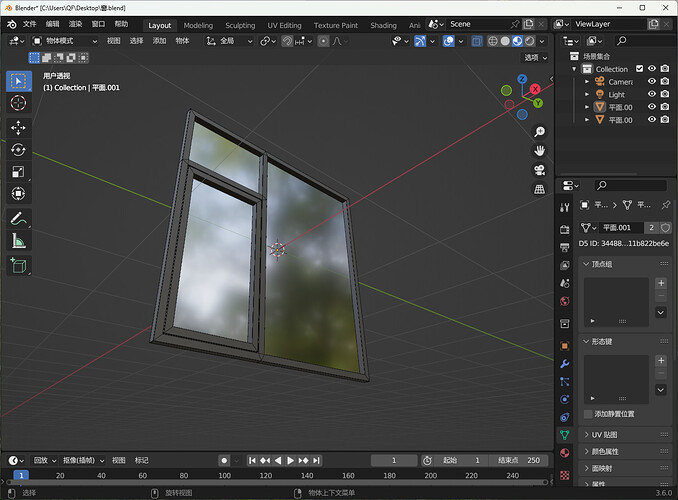Open the 回放 playback popover
This screenshot has width=678, height=500.
(x=42, y=460)
